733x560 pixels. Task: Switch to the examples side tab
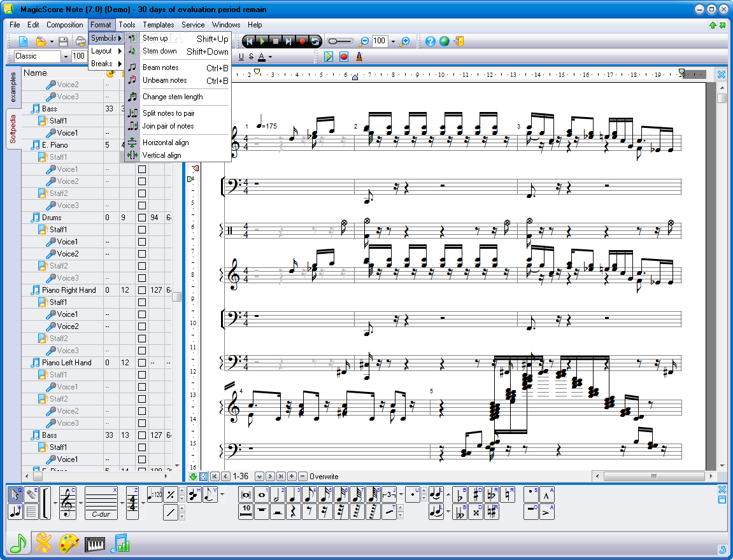[x=13, y=87]
